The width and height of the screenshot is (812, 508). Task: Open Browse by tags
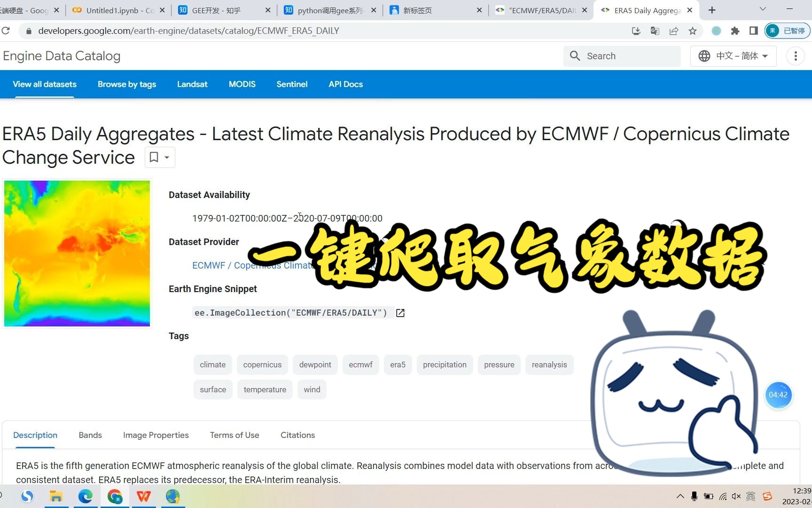[127, 84]
